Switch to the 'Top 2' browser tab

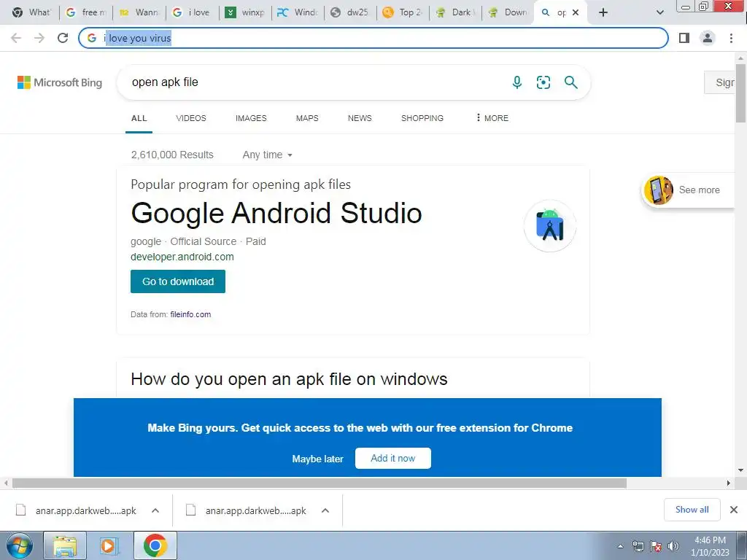click(x=403, y=12)
